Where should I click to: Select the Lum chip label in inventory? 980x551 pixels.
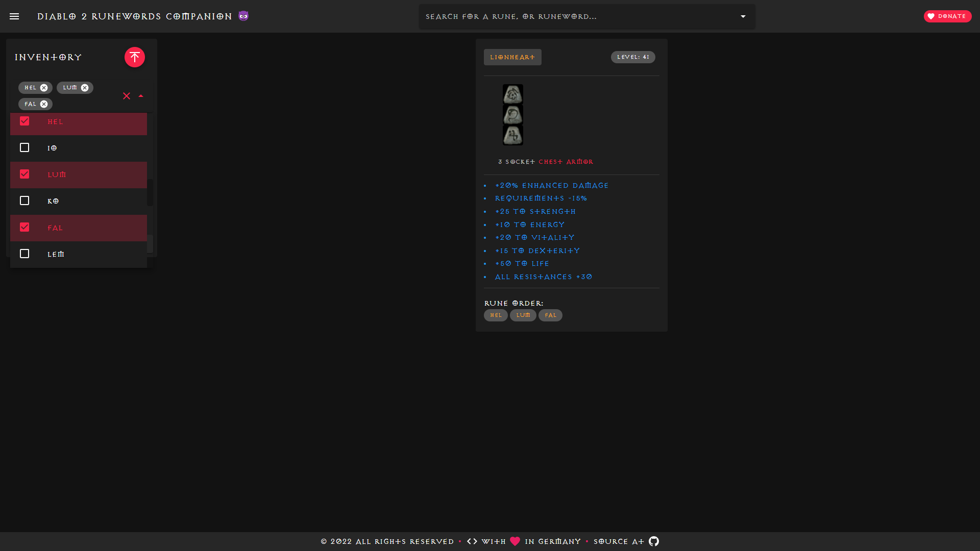pos(70,88)
